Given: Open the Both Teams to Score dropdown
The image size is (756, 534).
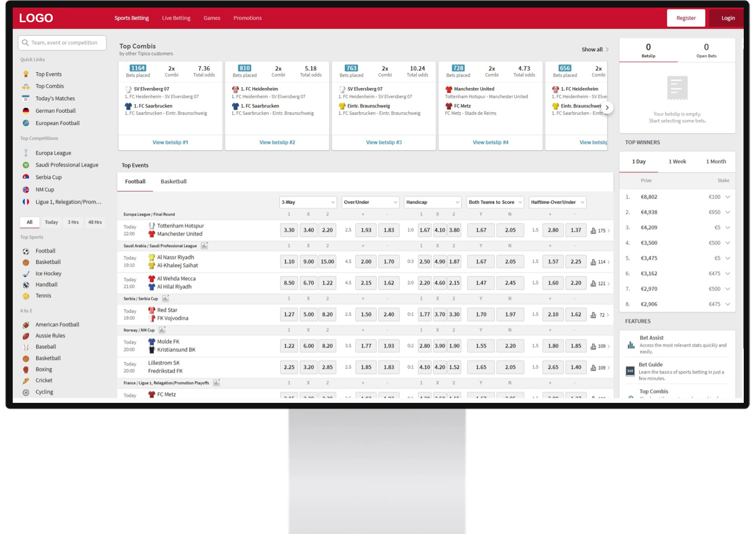Looking at the screenshot, I should (495, 202).
